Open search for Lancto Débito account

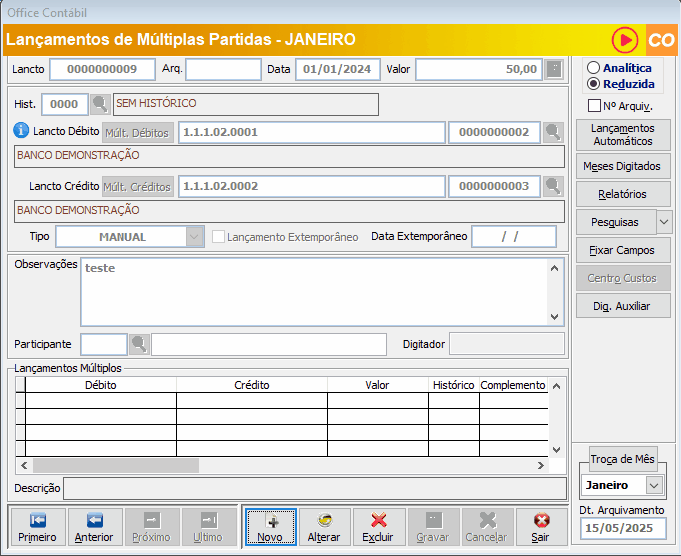[554, 132]
